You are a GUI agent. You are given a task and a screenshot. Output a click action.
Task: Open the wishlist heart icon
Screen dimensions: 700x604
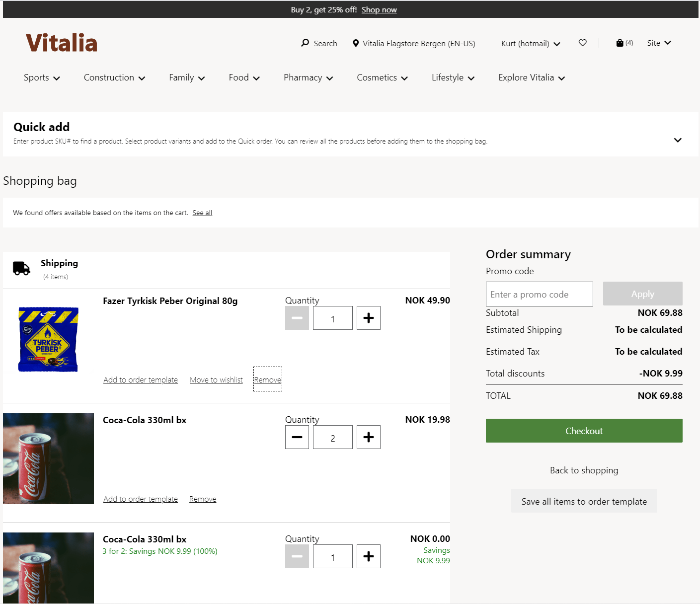[582, 43]
